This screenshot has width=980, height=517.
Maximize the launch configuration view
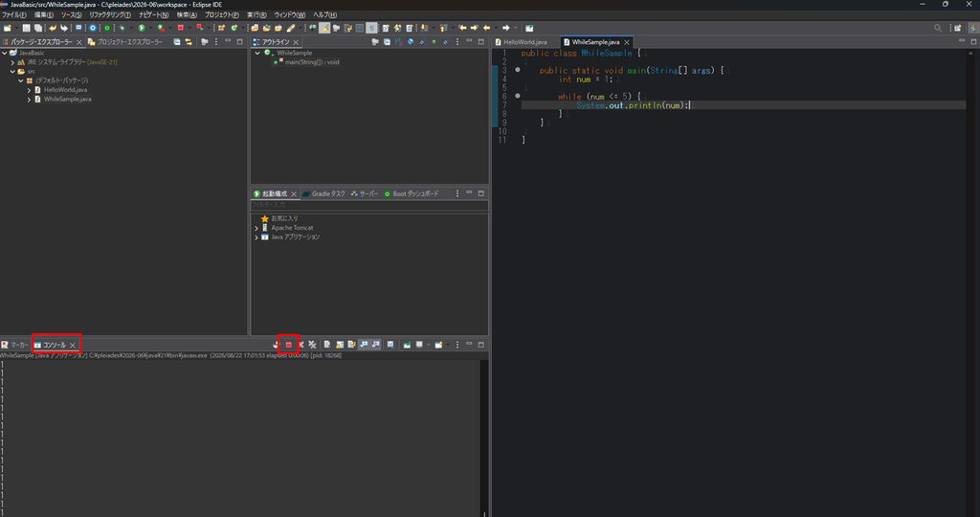tap(480, 193)
